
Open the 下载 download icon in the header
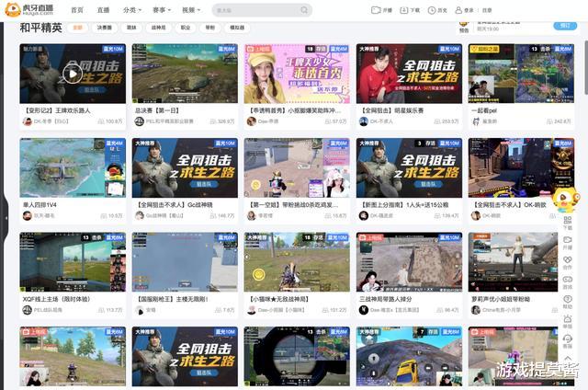tap(404, 10)
